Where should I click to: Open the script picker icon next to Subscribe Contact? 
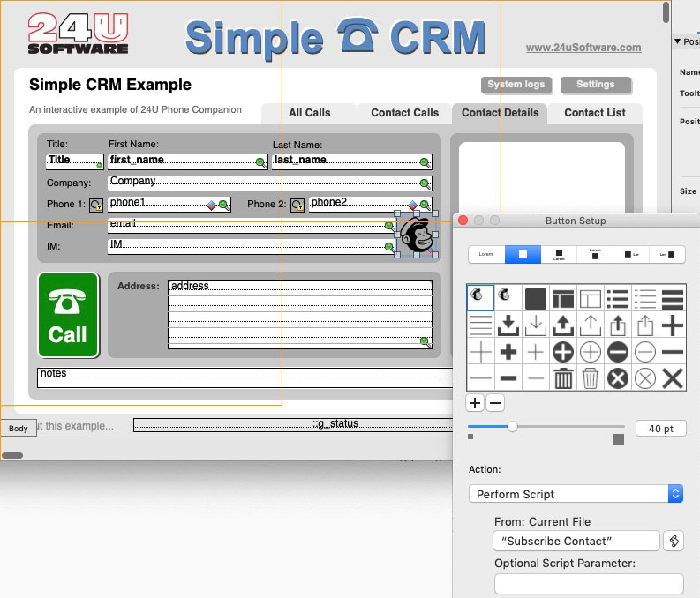pyautogui.click(x=674, y=541)
